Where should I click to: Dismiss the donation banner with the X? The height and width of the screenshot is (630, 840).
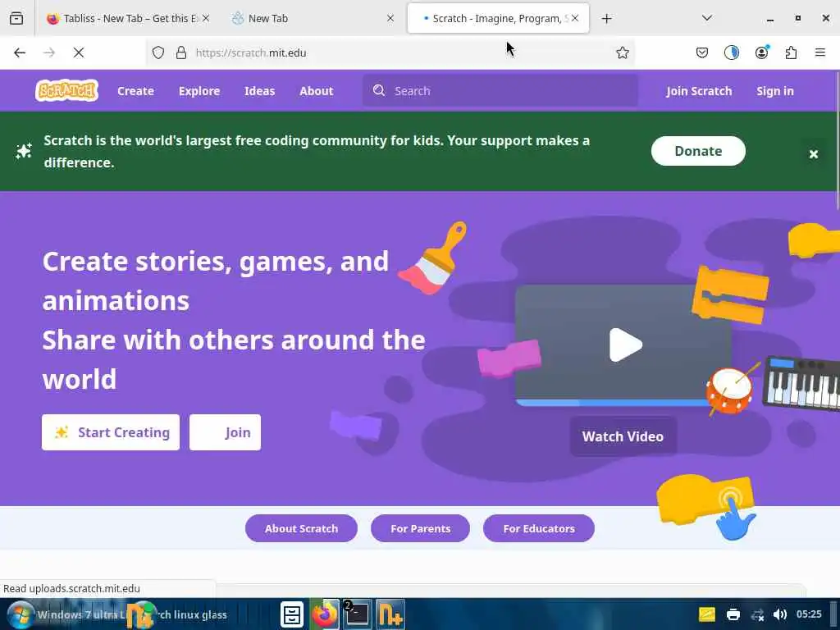813,154
